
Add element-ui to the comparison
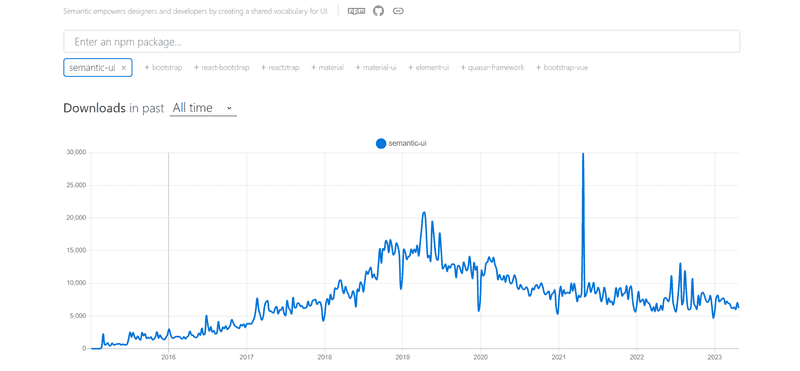pos(429,67)
